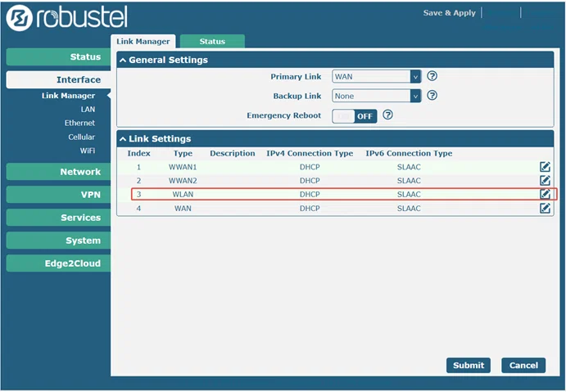The height and width of the screenshot is (392, 566).
Task: Open edit icon for WLAN link
Action: [x=545, y=194]
